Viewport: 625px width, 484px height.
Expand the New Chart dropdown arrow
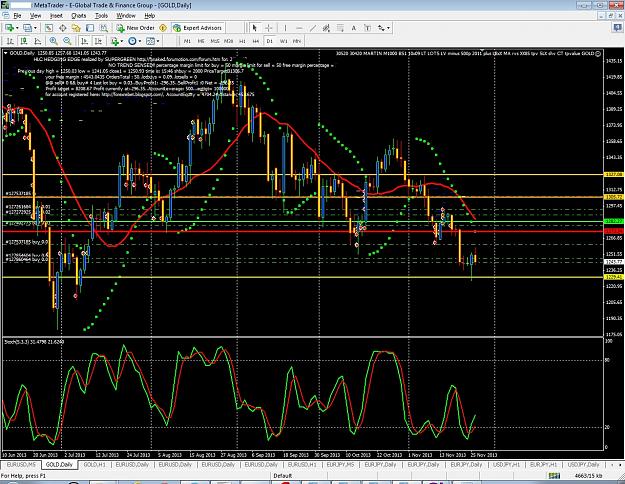[x=17, y=28]
